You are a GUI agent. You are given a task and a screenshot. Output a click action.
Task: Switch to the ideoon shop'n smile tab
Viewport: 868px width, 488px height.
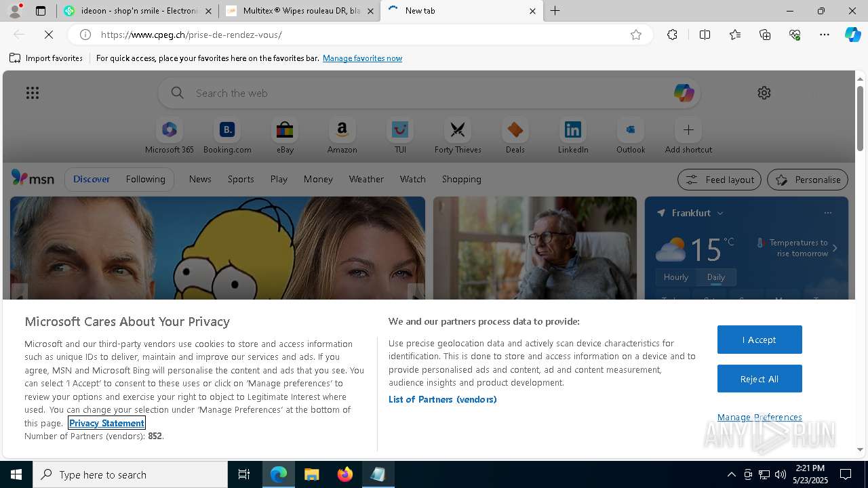pyautogui.click(x=137, y=11)
